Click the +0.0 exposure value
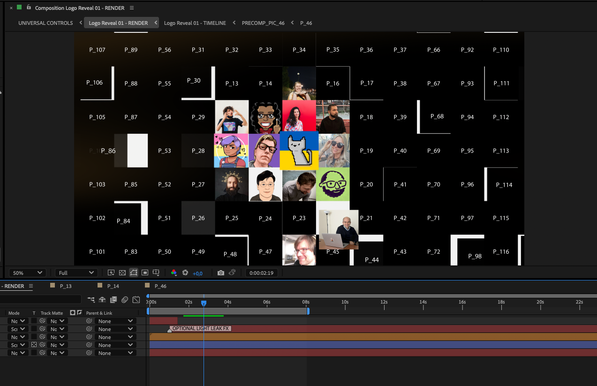The height and width of the screenshot is (386, 597). [198, 273]
